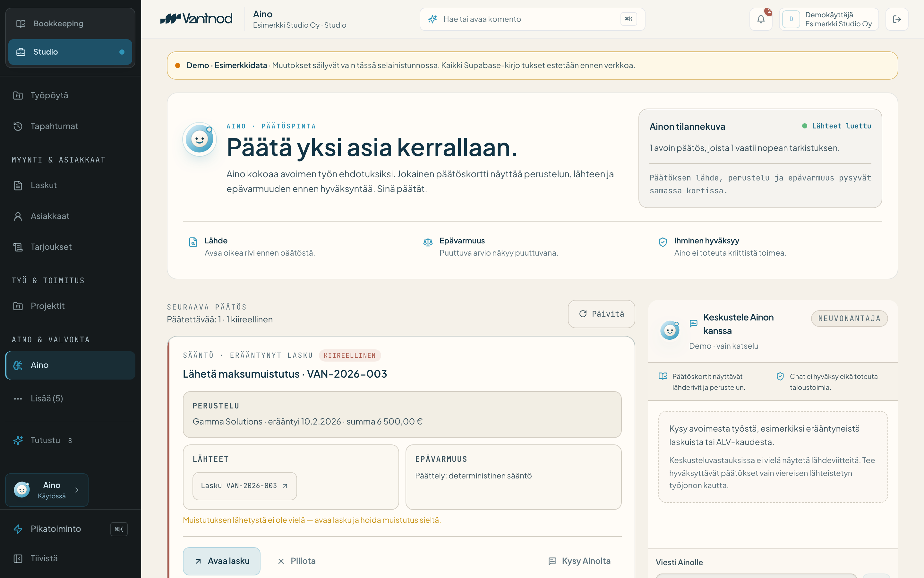Click the Lähde document search icon

point(193,242)
